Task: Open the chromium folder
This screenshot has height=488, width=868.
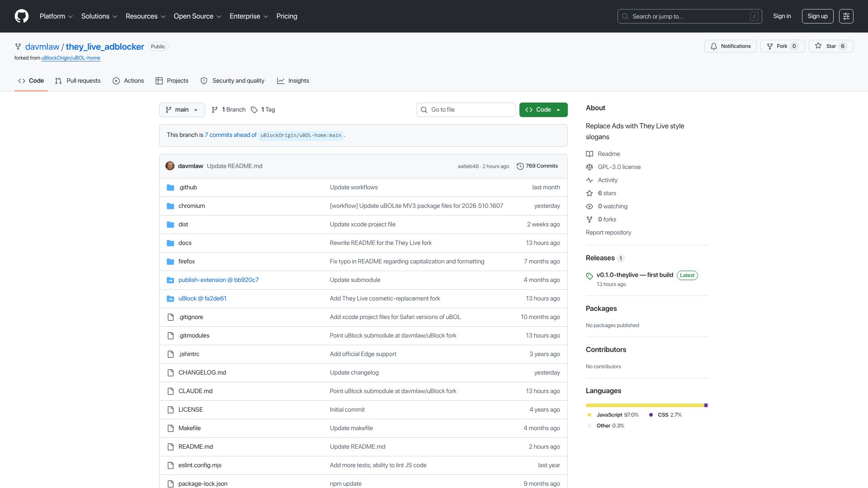Action: pyautogui.click(x=192, y=206)
